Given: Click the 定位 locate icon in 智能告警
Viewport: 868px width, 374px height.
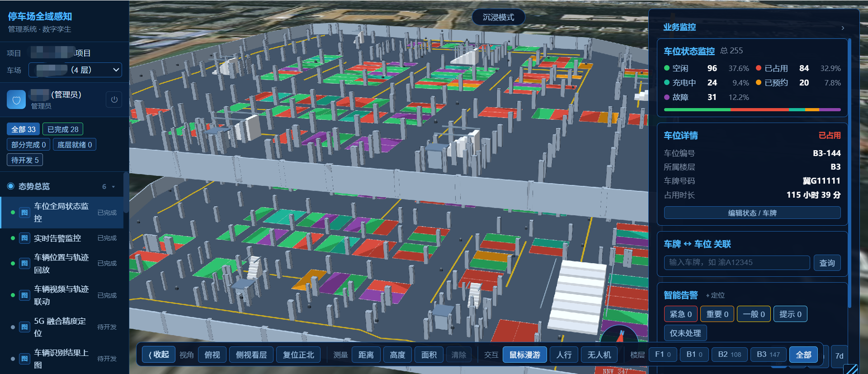Looking at the screenshot, I should 715,295.
